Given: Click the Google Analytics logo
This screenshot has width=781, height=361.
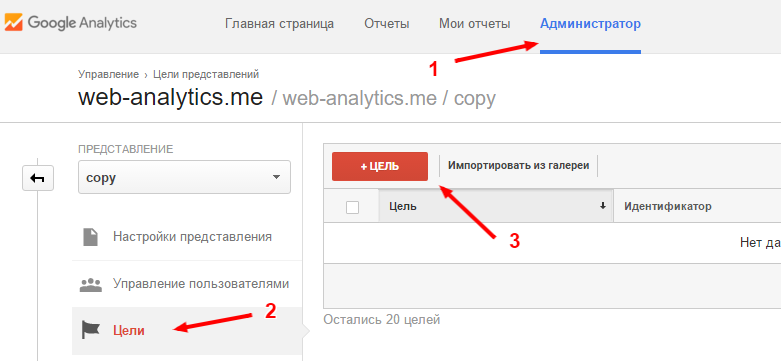Looking at the screenshot, I should coord(71,23).
